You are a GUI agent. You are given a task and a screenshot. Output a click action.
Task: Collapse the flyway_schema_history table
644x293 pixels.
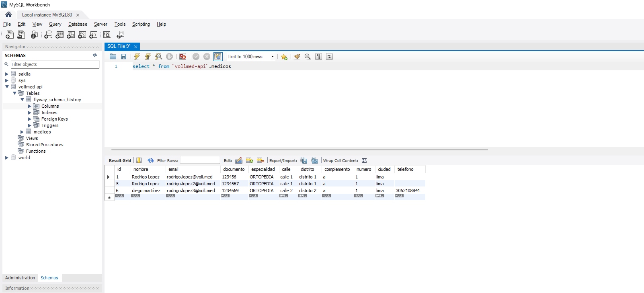click(22, 100)
